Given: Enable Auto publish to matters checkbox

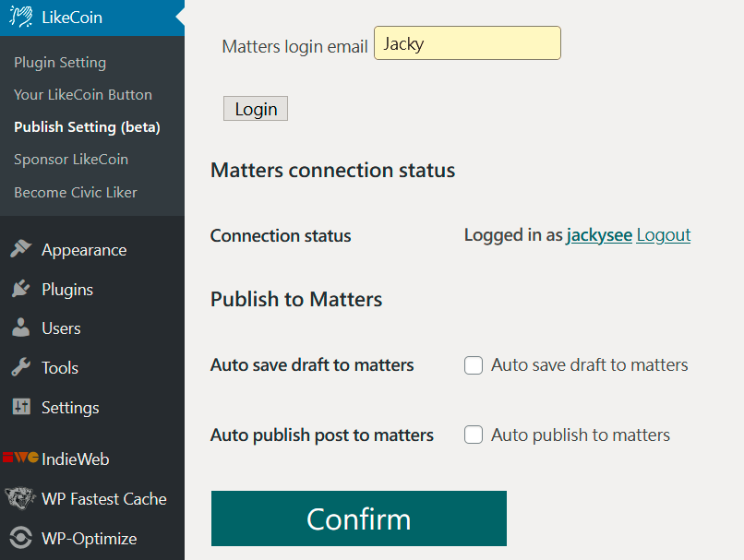Looking at the screenshot, I should 474,435.
